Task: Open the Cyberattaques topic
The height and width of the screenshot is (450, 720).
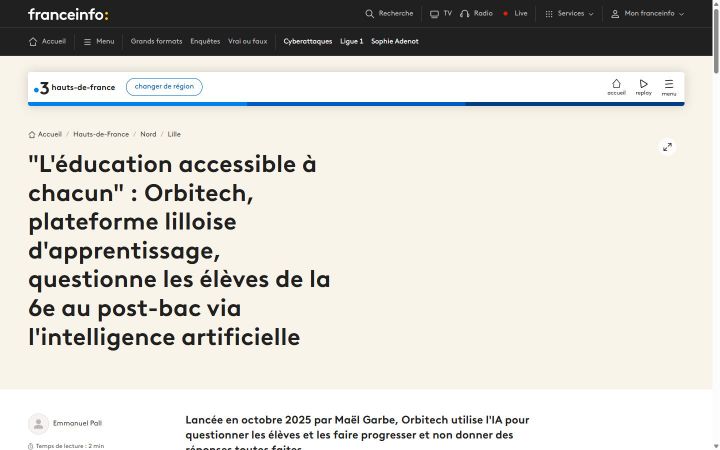Action: (x=308, y=41)
